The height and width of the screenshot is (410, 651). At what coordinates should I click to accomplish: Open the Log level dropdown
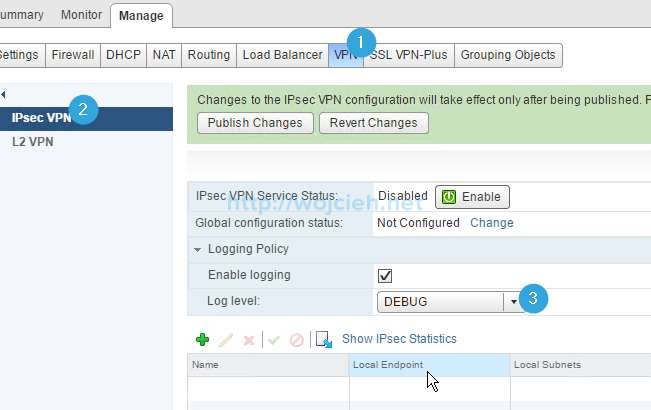coord(514,301)
